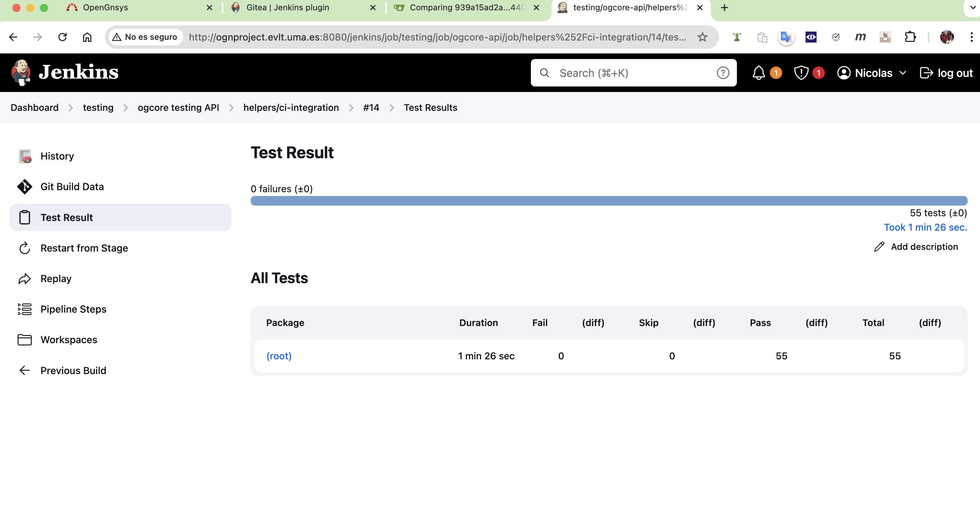The width and height of the screenshot is (980, 510).
Task: Sort by the Skip column header
Action: coord(649,323)
